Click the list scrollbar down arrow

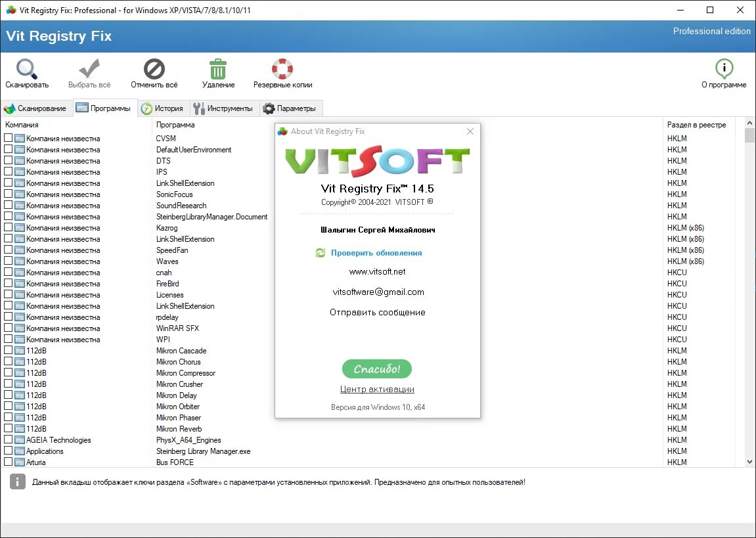click(x=749, y=461)
